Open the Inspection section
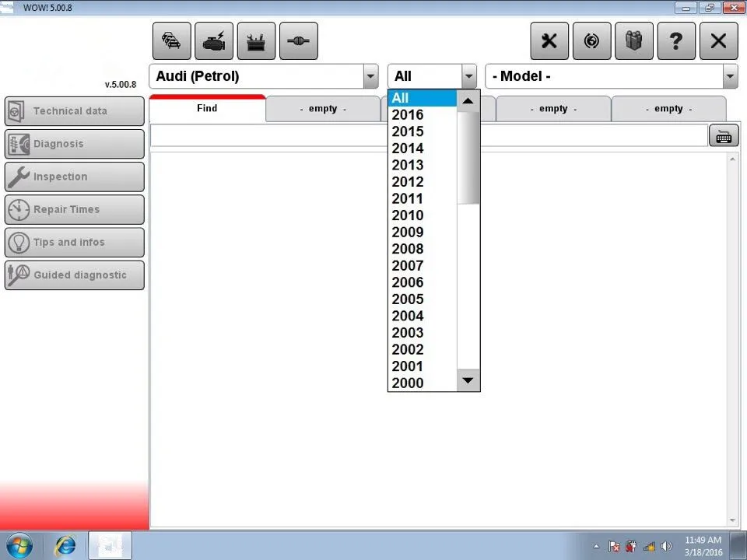This screenshot has height=560, width=747. coord(75,177)
